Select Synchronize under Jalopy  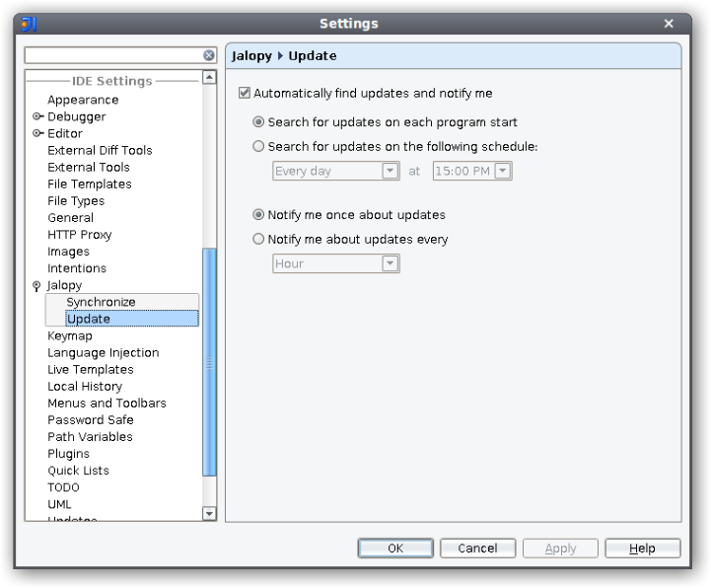(101, 302)
